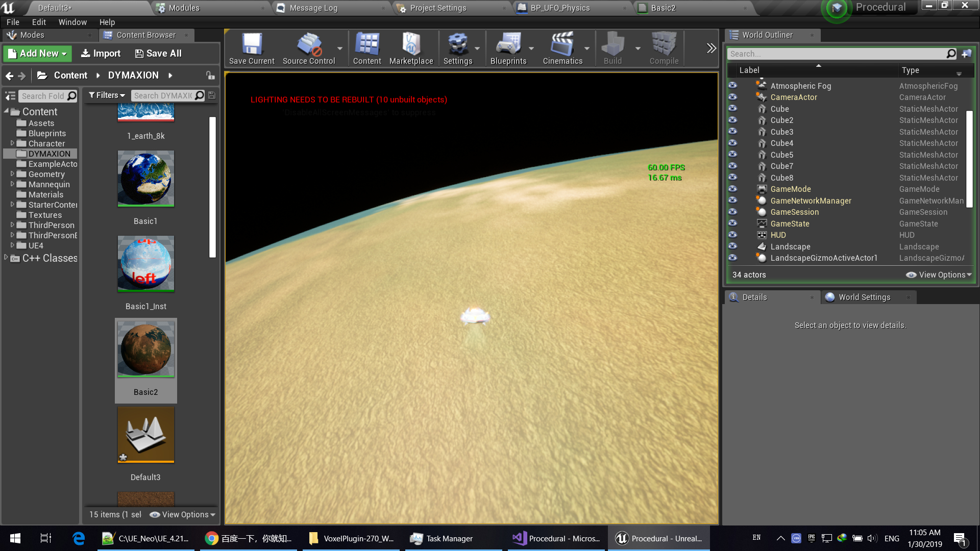Select the Basic1_Inst material thumbnail
This screenshot has height=551, width=980.
pos(146,264)
